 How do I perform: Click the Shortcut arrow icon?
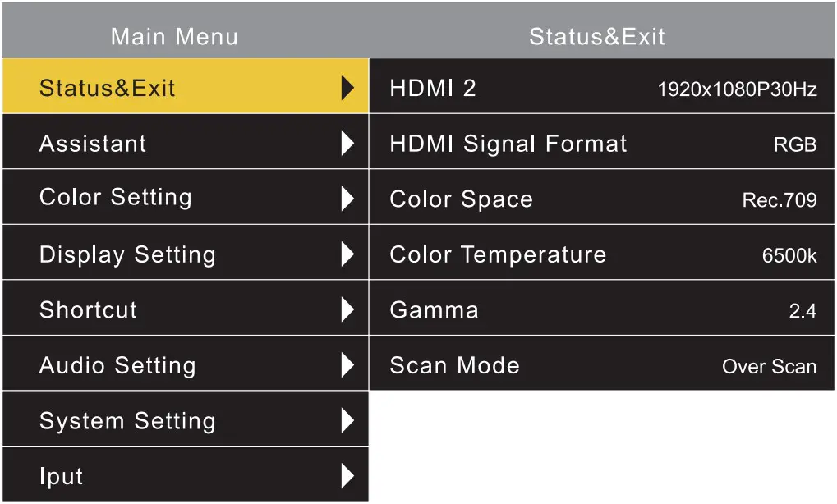[347, 310]
